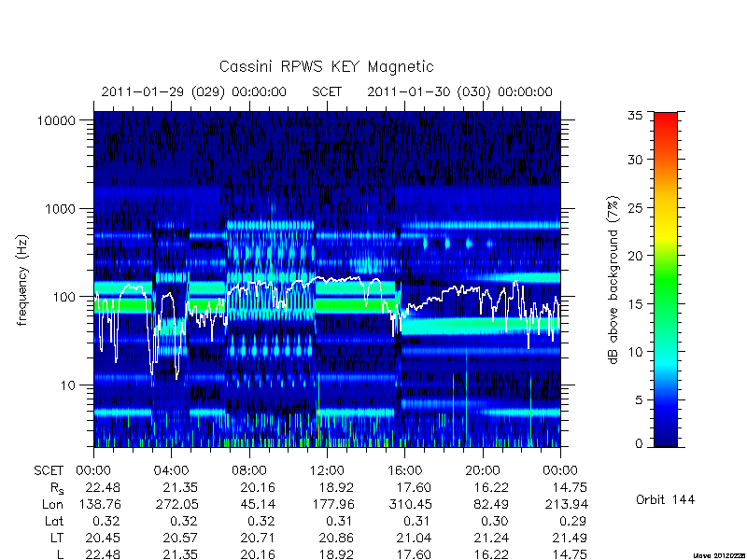Click the plot title Cassini RPWS KEY Magnetic

tap(326, 66)
